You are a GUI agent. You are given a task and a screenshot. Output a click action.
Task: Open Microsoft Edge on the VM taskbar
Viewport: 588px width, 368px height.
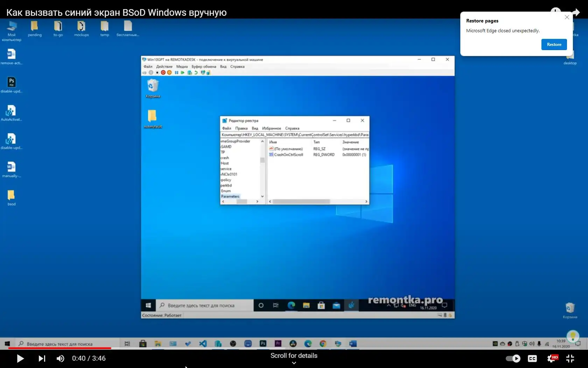coord(291,305)
